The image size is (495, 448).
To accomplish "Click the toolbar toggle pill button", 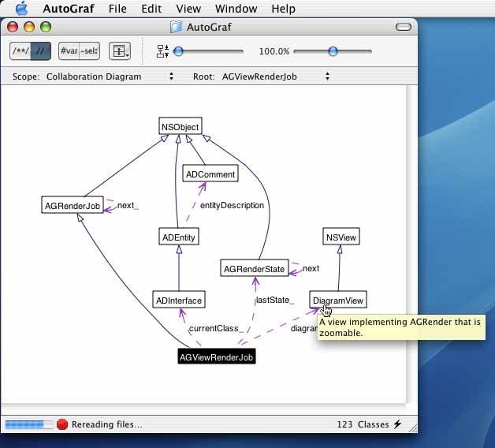I will pyautogui.click(x=404, y=27).
